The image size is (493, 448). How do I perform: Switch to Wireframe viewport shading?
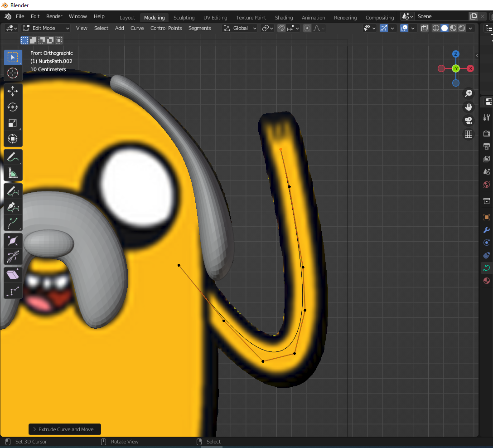click(x=436, y=28)
